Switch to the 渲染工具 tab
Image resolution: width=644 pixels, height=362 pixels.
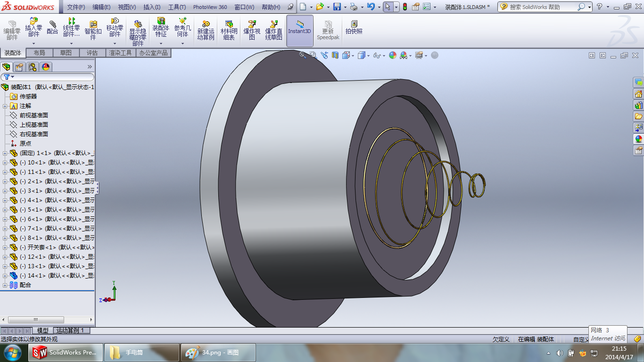click(x=121, y=53)
